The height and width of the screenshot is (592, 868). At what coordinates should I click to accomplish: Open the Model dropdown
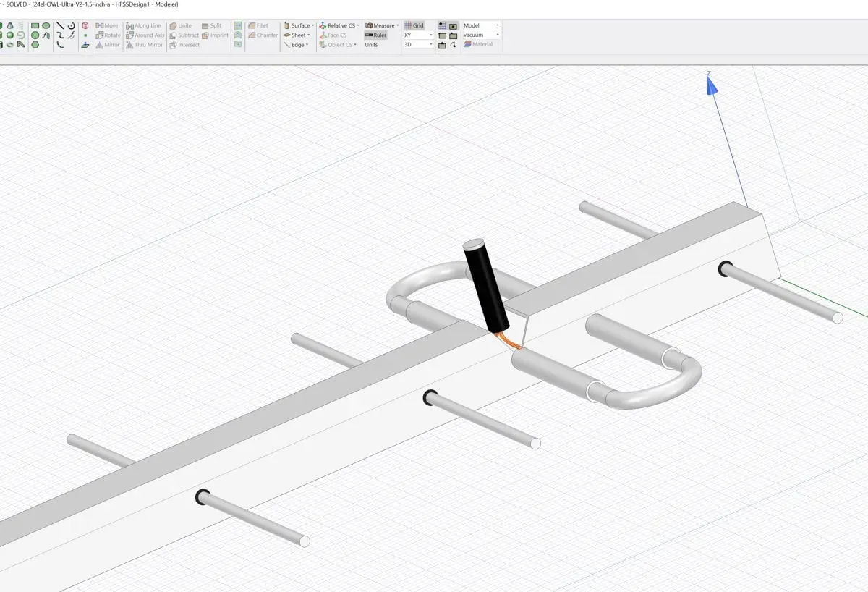point(481,25)
